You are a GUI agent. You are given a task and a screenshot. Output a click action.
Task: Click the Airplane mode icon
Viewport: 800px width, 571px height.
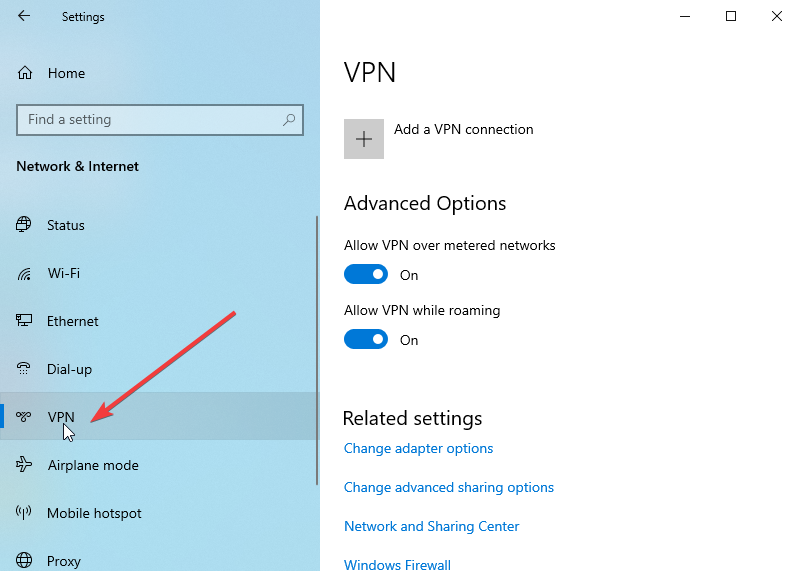click(x=25, y=465)
